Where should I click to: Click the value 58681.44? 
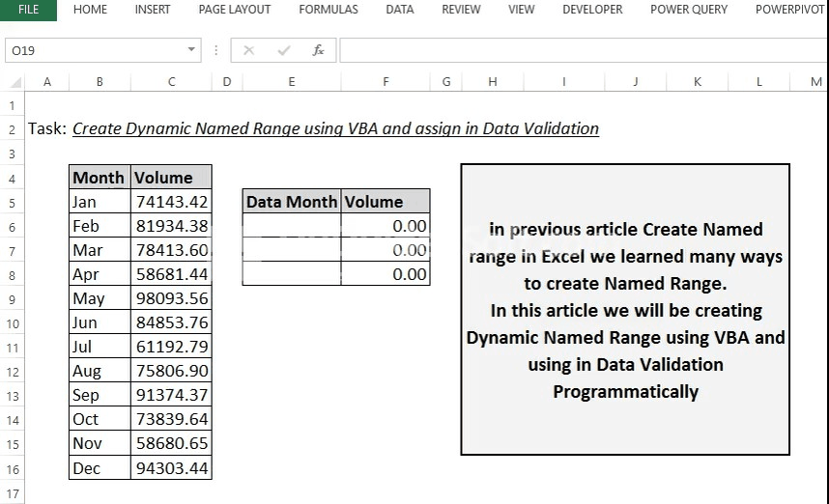(171, 275)
